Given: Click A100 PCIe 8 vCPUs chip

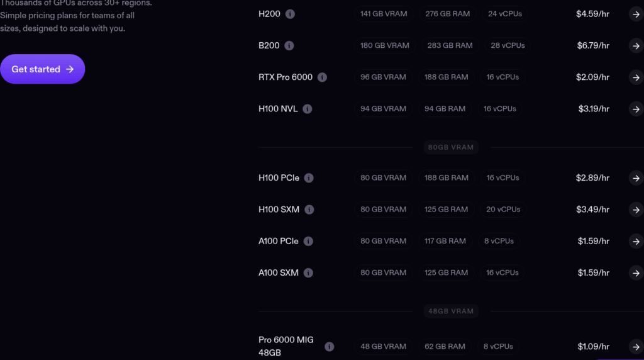Looking at the screenshot, I should pos(499,241).
